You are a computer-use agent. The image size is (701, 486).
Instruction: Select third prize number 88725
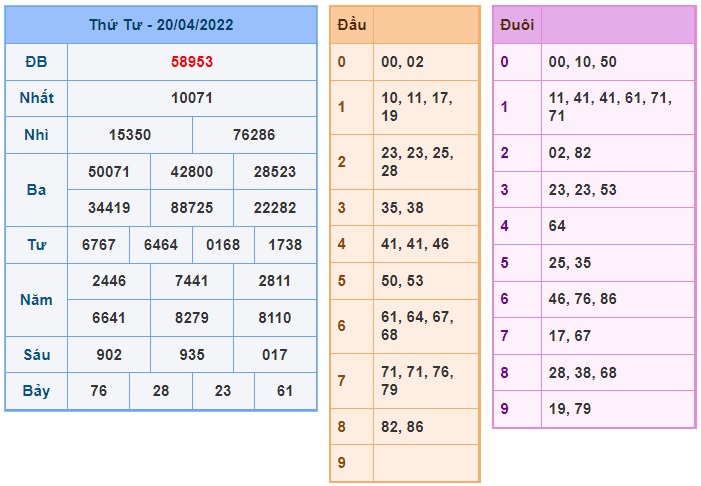click(x=192, y=208)
